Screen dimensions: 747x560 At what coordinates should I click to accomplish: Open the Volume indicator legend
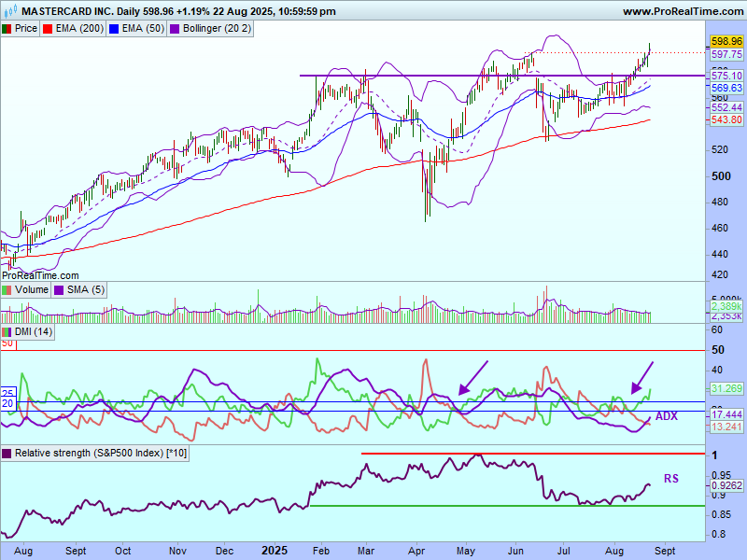click(x=26, y=290)
